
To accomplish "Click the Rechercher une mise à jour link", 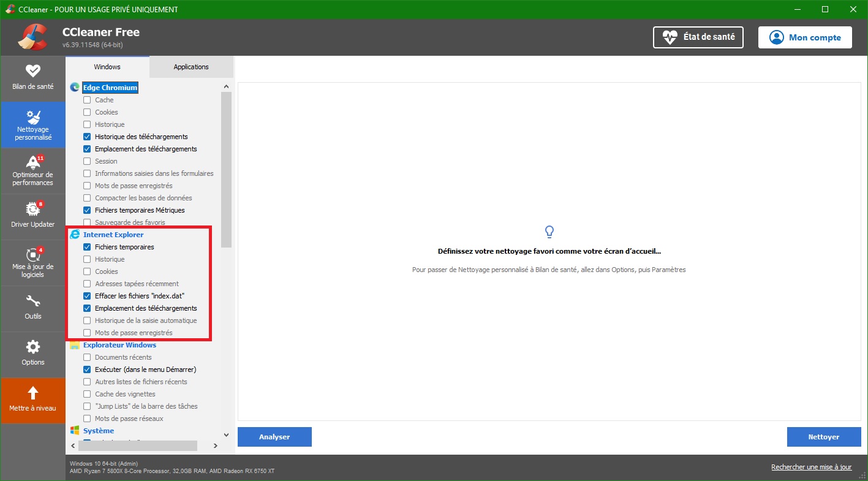I will [x=811, y=467].
